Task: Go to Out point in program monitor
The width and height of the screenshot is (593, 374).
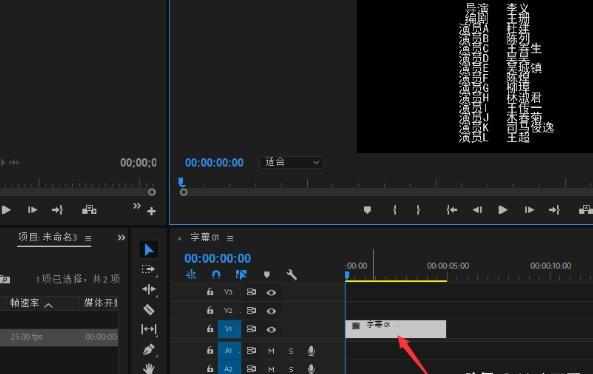Action: pyautogui.click(x=554, y=210)
